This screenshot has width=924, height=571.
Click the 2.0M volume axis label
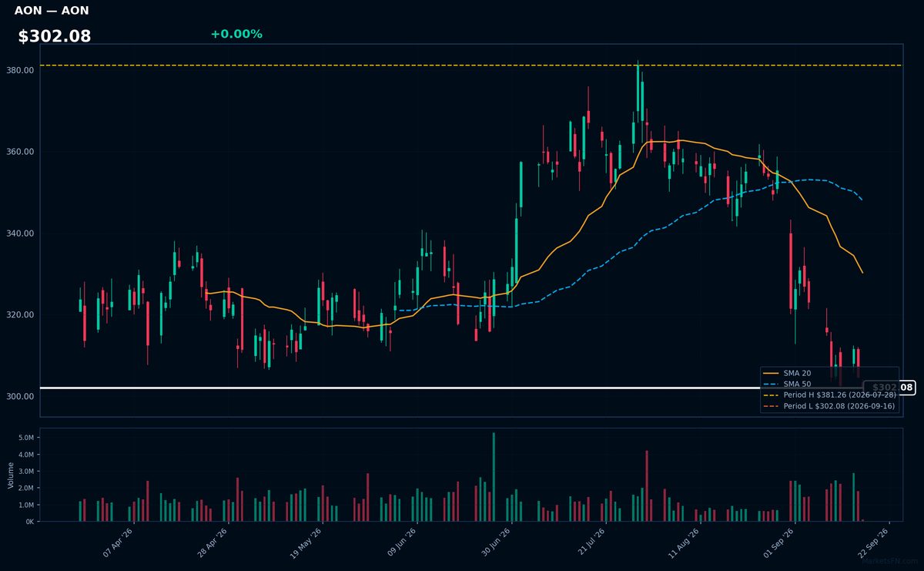26,489
